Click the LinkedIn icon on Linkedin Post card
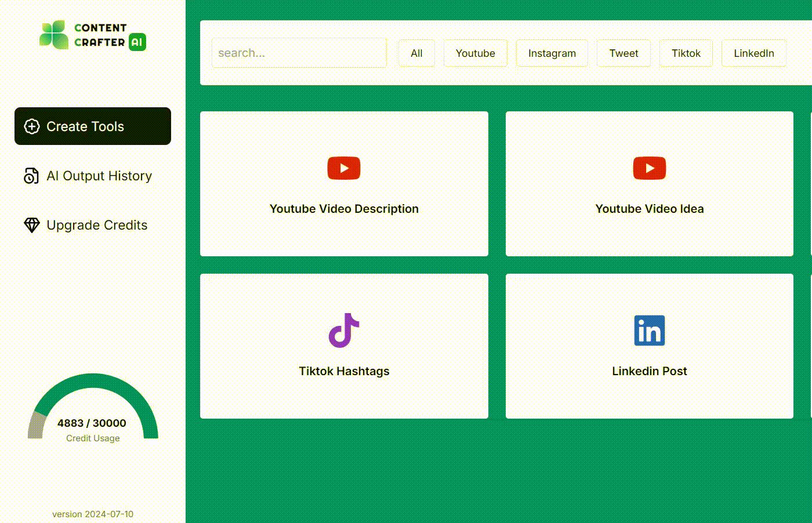Screen dimensions: 812x523 650,330
